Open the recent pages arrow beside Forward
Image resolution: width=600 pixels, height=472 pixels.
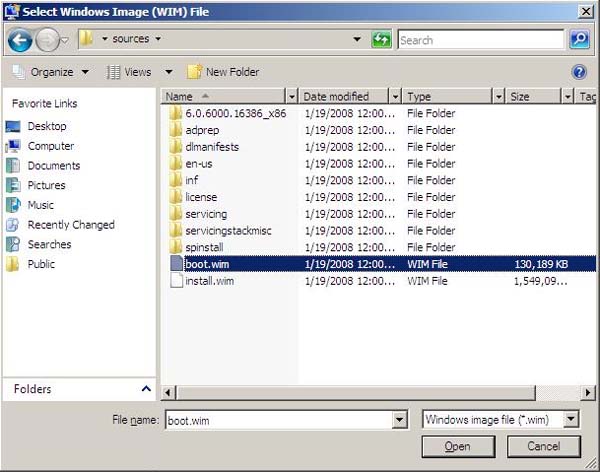pos(65,40)
